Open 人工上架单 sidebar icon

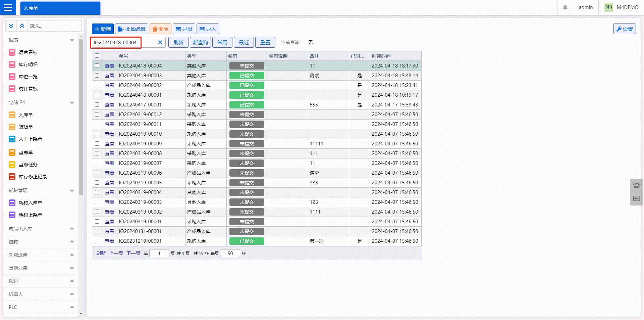tap(12, 139)
